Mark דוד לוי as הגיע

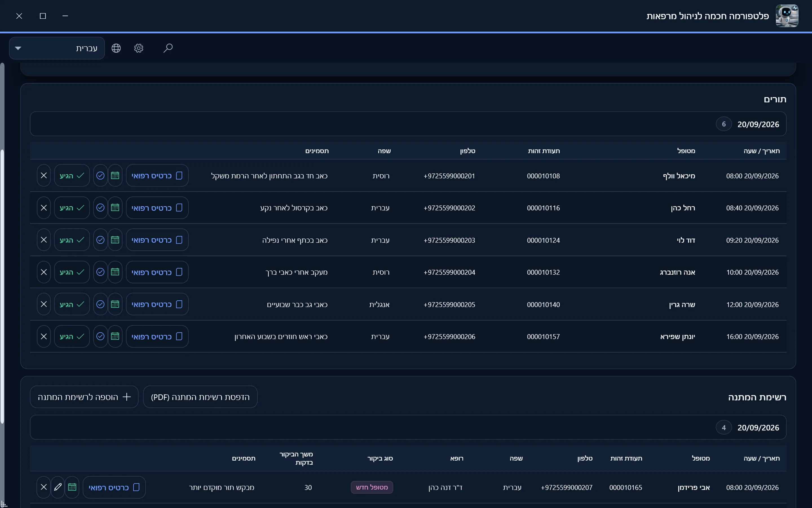coord(72,240)
